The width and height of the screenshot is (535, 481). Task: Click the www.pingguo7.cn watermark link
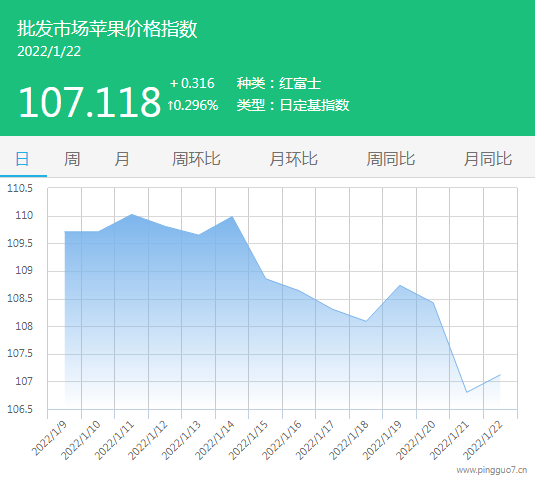pos(492,470)
